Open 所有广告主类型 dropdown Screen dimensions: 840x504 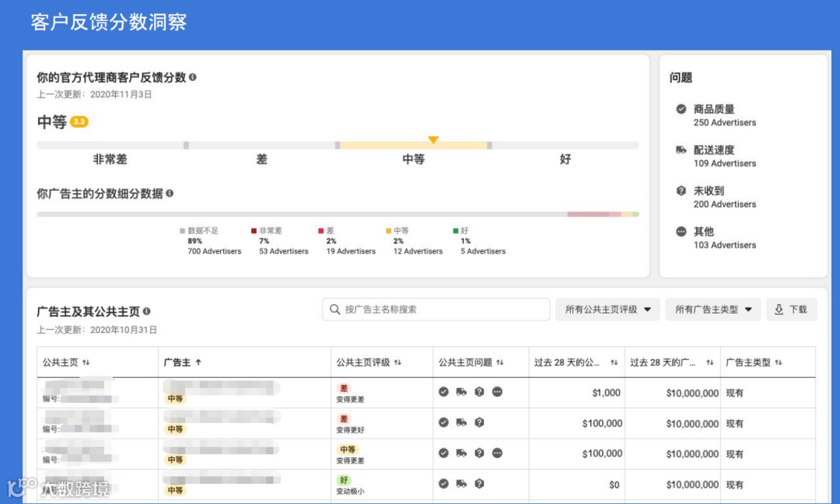(713, 310)
